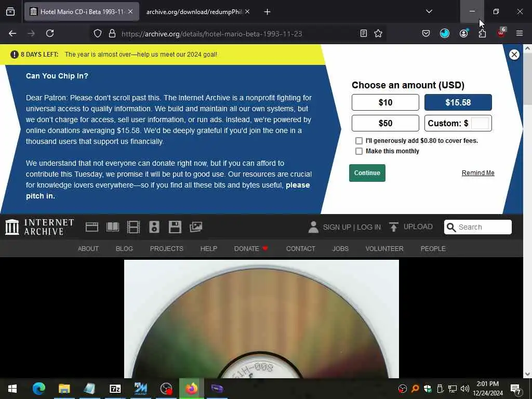Open the notification center icon

pyautogui.click(x=515, y=389)
